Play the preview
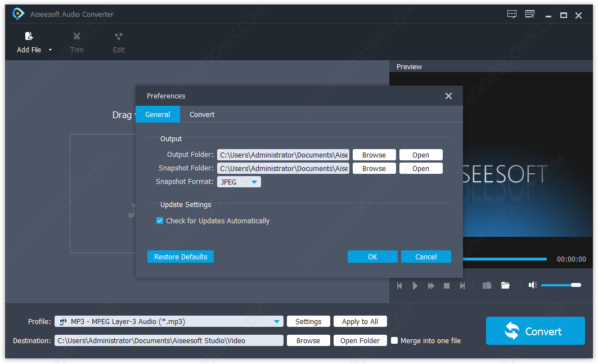 point(415,286)
